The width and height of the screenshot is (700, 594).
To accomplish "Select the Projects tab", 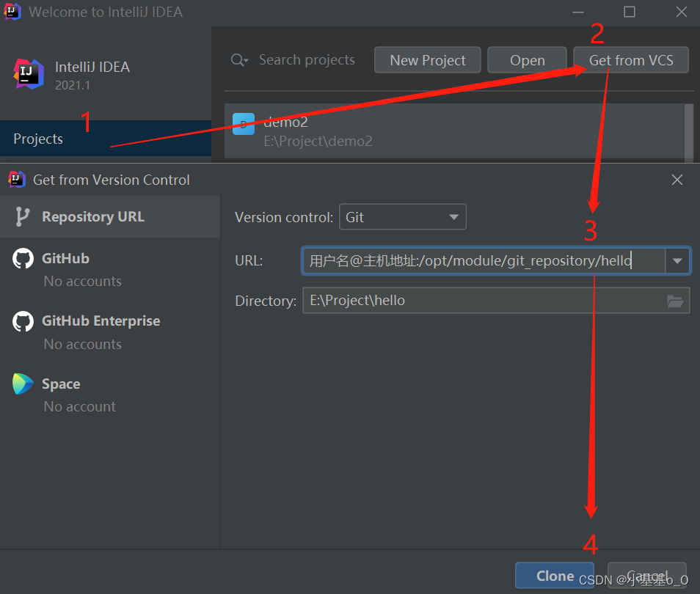I will click(106, 139).
